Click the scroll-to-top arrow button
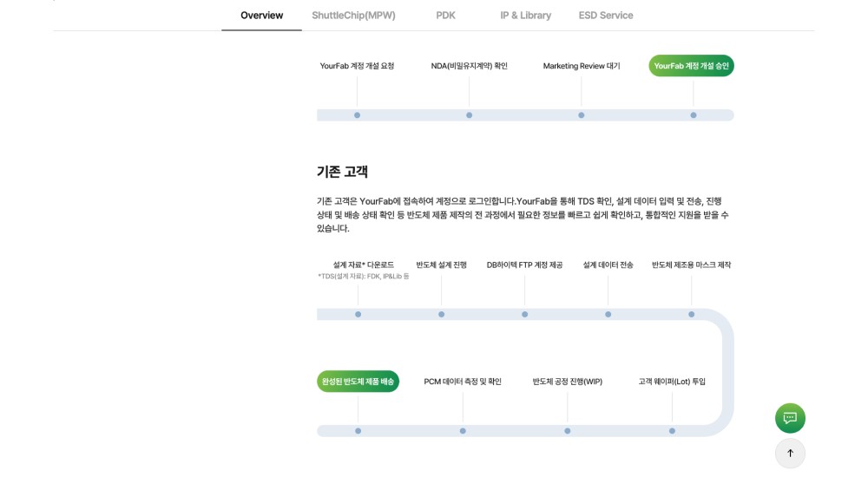 790,454
